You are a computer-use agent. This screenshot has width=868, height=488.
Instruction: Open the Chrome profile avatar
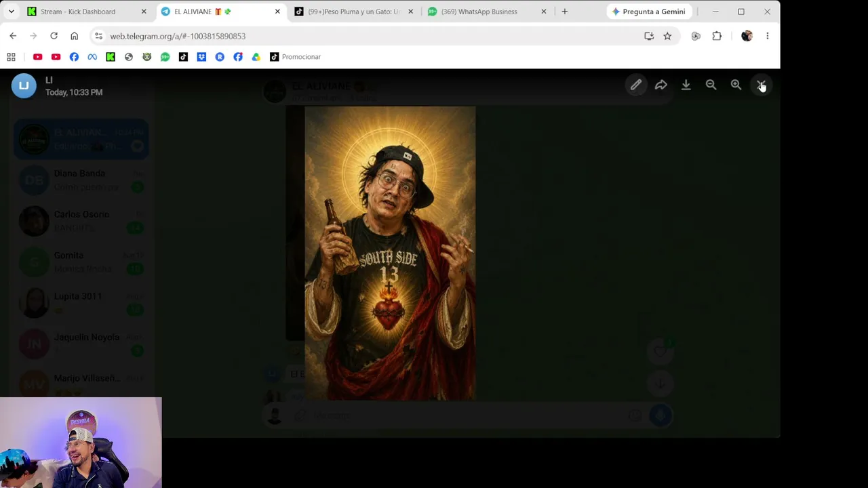click(x=747, y=36)
